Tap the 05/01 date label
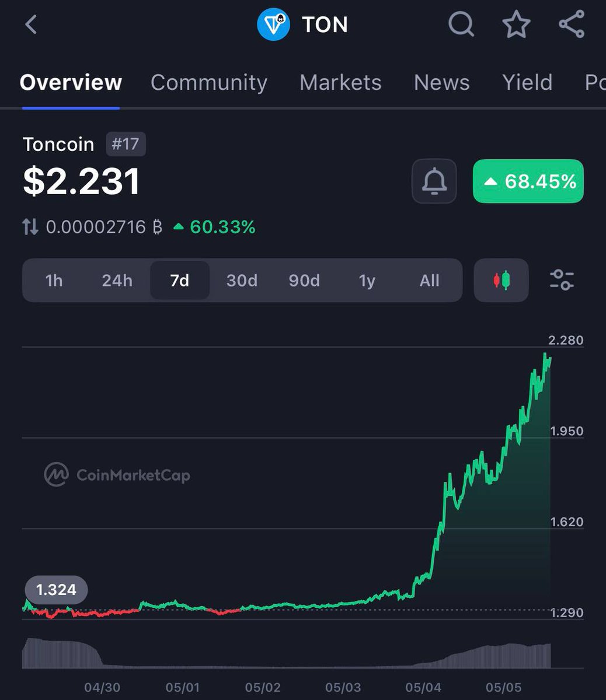Viewport: 606px width, 700px height. coord(183,687)
